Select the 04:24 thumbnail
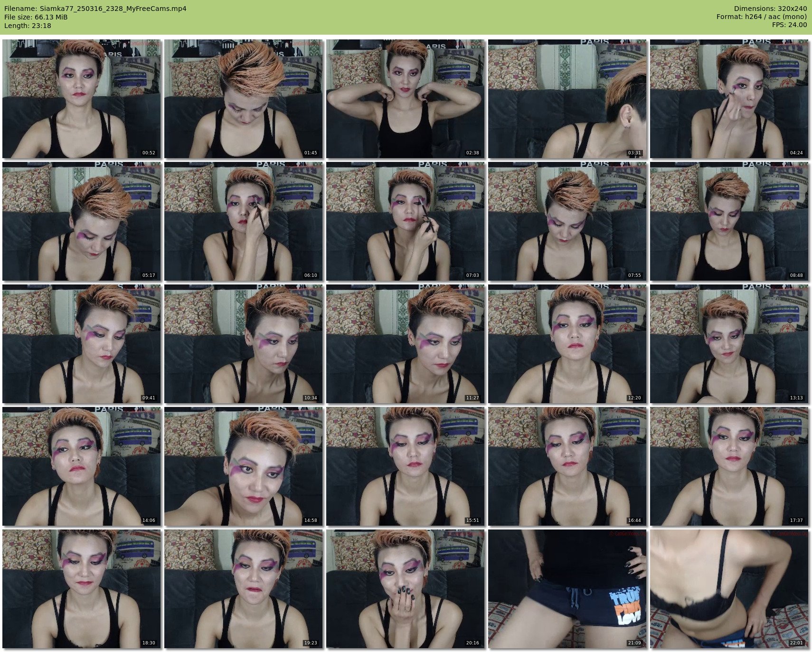Image resolution: width=812 pixels, height=652 pixels. pyautogui.click(x=729, y=99)
